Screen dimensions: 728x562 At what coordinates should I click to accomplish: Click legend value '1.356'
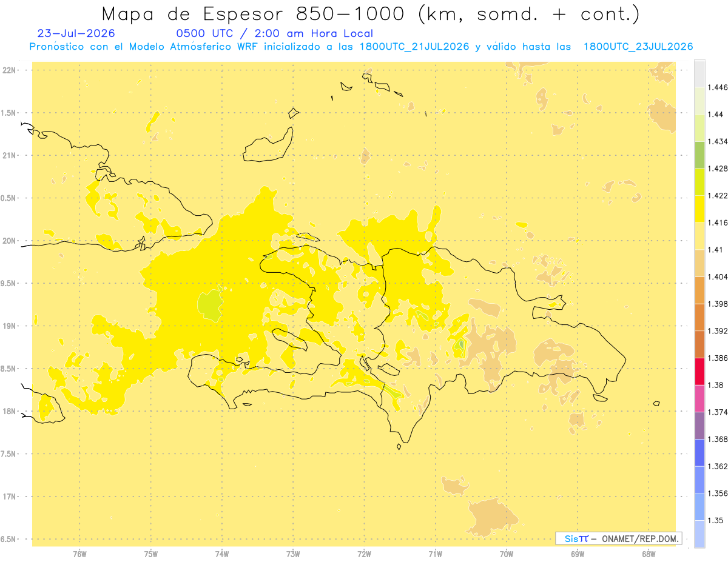point(717,493)
